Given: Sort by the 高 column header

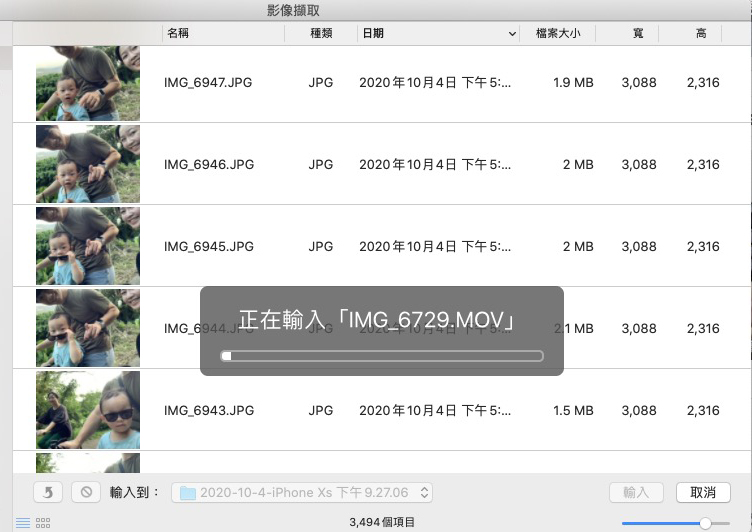Looking at the screenshot, I should click(701, 33).
